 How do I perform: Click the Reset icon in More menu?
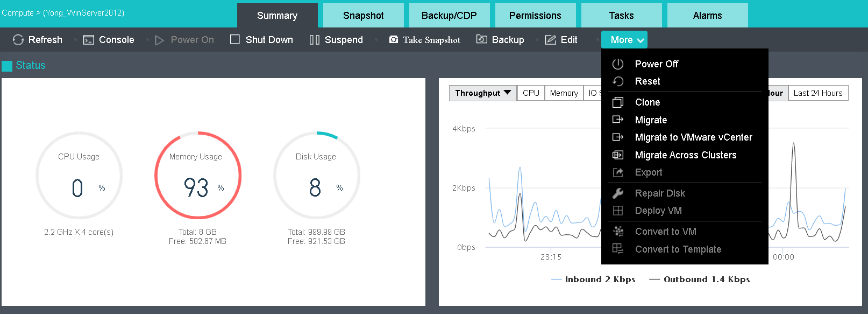click(618, 81)
